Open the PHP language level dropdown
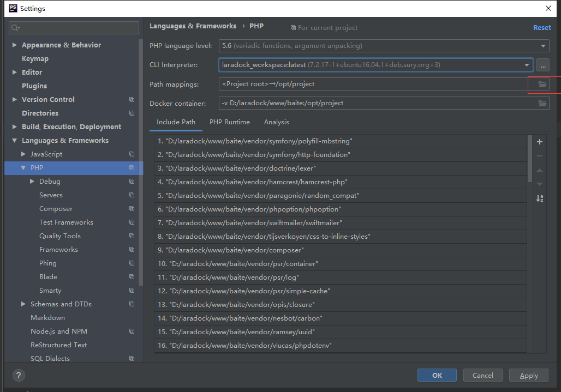The height and width of the screenshot is (392, 561). (384, 46)
